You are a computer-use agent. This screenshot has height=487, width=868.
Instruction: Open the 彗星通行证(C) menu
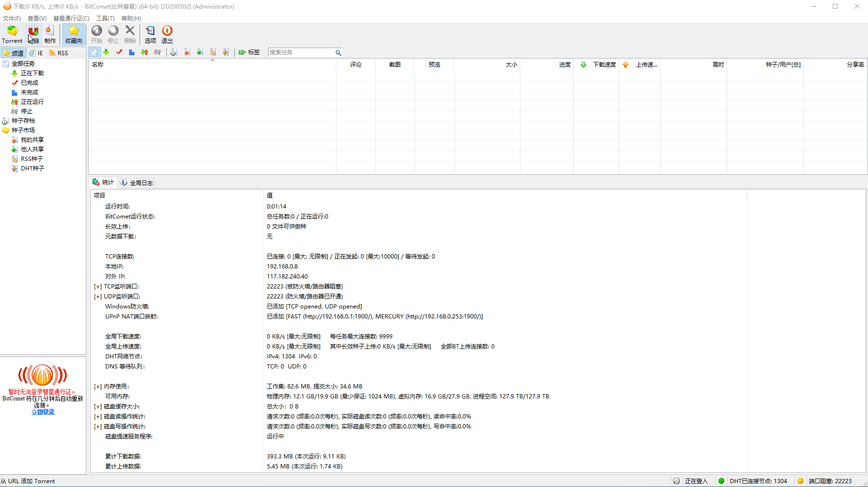click(71, 19)
